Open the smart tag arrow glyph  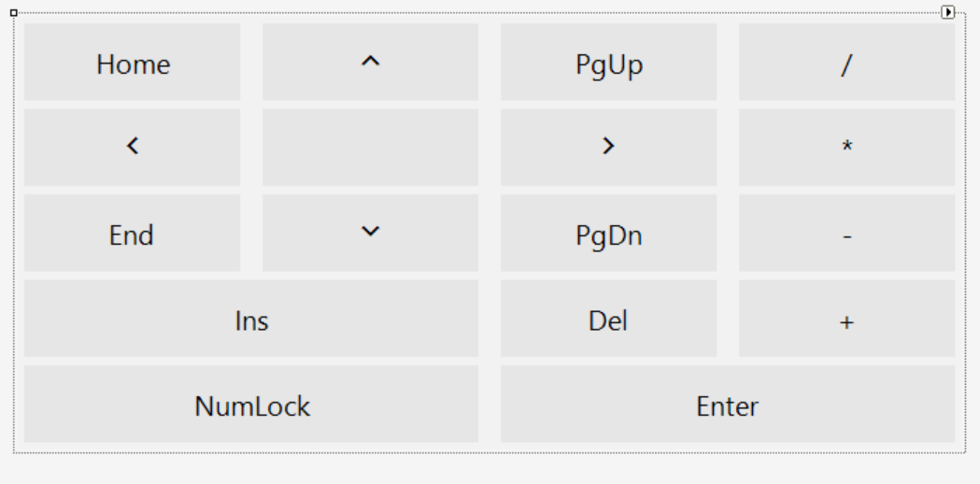click(x=948, y=12)
